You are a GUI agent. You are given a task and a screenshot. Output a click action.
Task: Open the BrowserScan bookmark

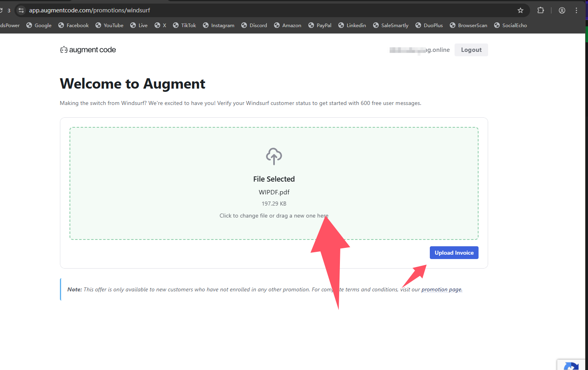pyautogui.click(x=469, y=25)
